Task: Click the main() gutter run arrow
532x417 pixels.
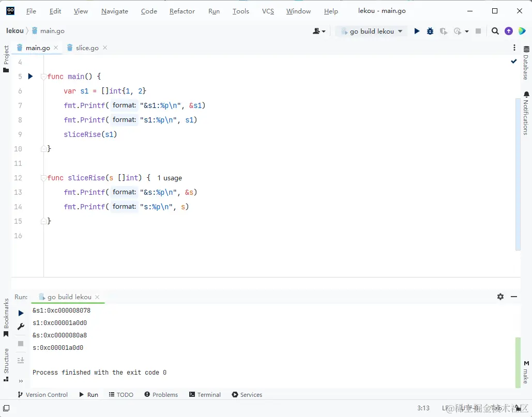Action: point(30,76)
